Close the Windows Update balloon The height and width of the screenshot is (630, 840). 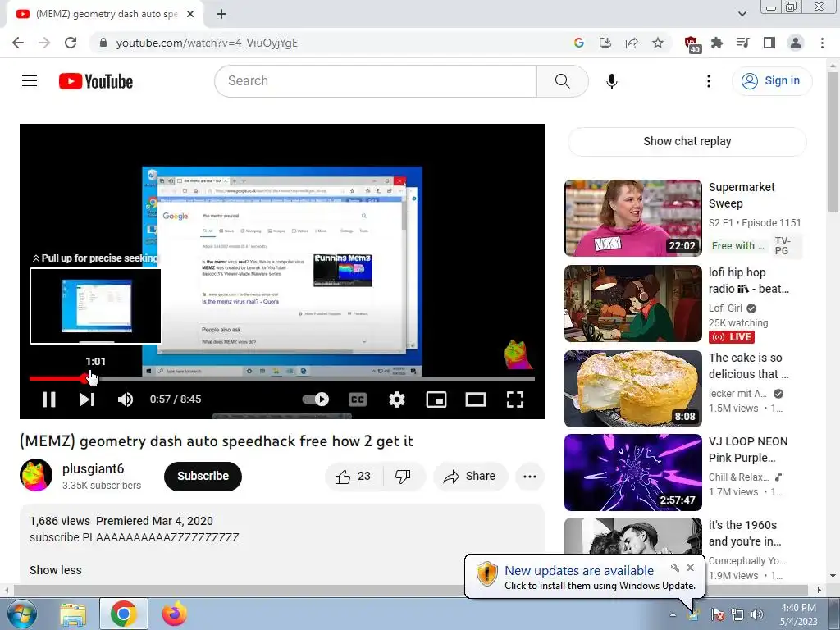tap(690, 568)
